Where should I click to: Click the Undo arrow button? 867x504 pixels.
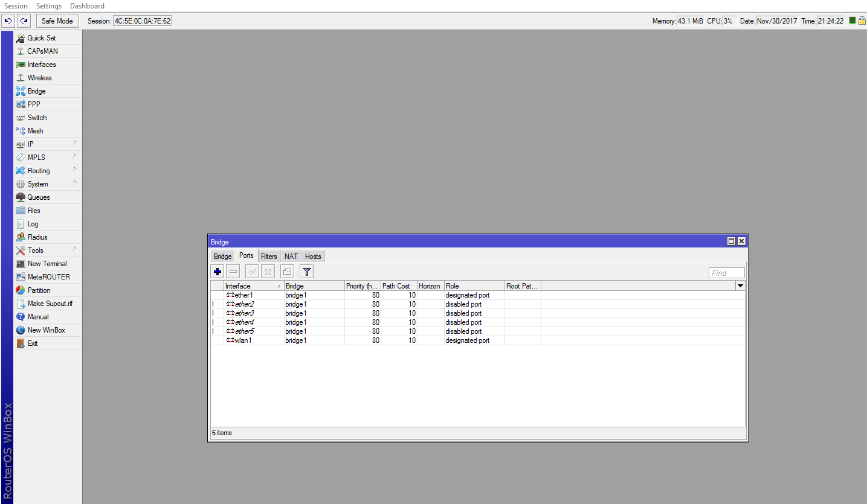click(x=8, y=21)
